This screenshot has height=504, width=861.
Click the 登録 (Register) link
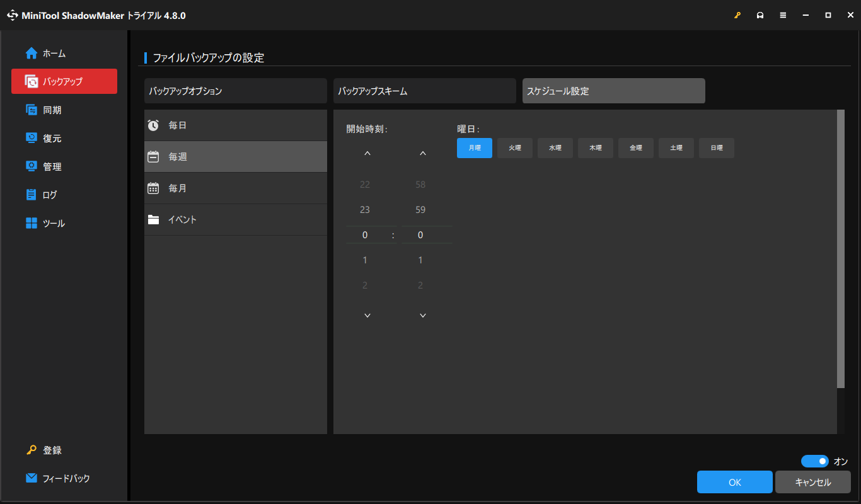click(53, 450)
